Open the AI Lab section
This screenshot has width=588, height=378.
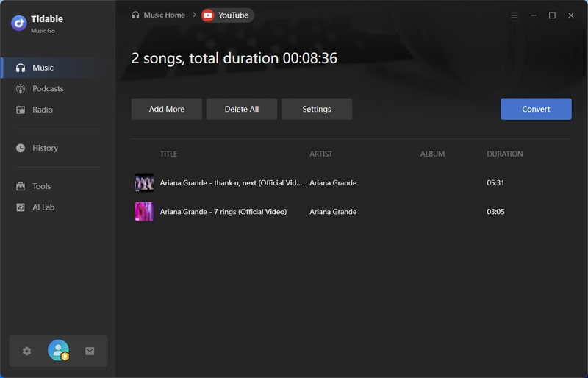coord(58,207)
